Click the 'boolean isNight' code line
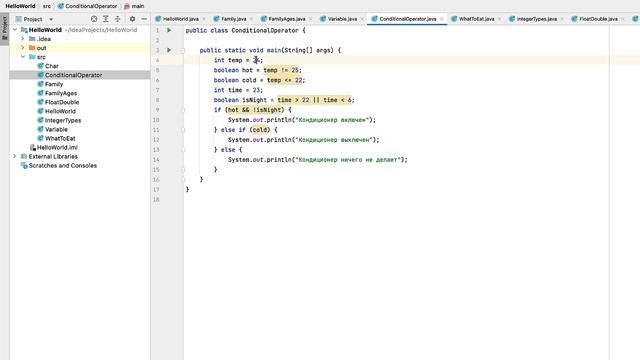 pos(284,100)
